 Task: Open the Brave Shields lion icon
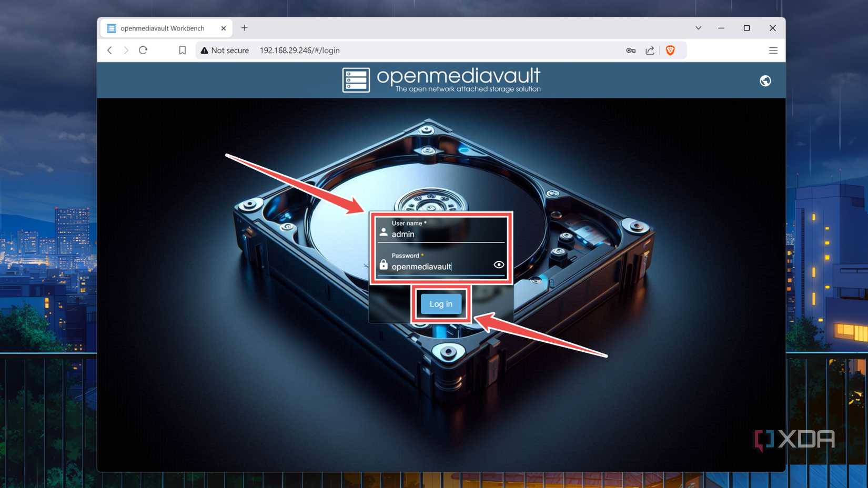670,50
